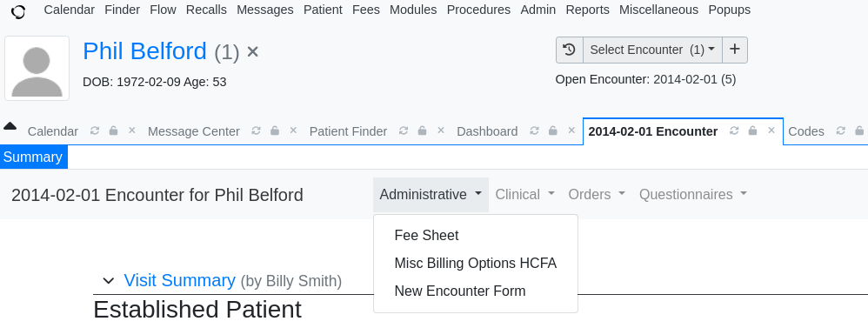Add new encounter with plus icon
The height and width of the screenshot is (328, 868).
pyautogui.click(x=735, y=50)
